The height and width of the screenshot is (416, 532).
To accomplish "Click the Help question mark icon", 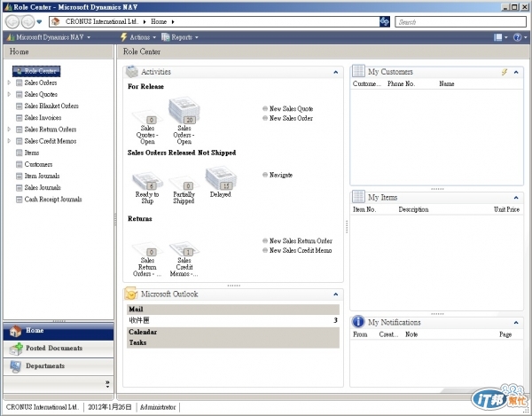I will coord(518,37).
